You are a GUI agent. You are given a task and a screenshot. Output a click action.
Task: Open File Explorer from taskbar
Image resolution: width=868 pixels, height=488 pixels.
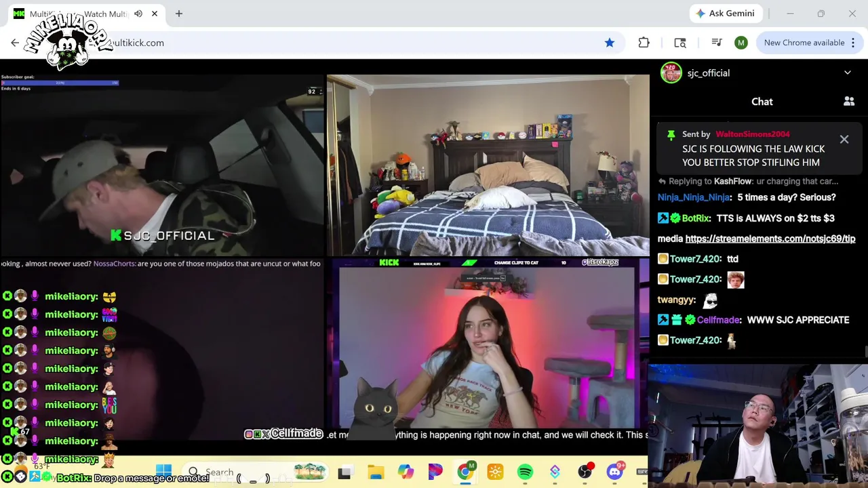376,472
